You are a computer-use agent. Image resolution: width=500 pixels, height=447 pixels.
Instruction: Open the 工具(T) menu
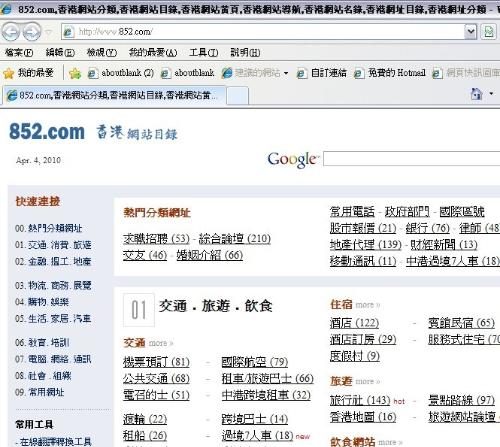203,52
